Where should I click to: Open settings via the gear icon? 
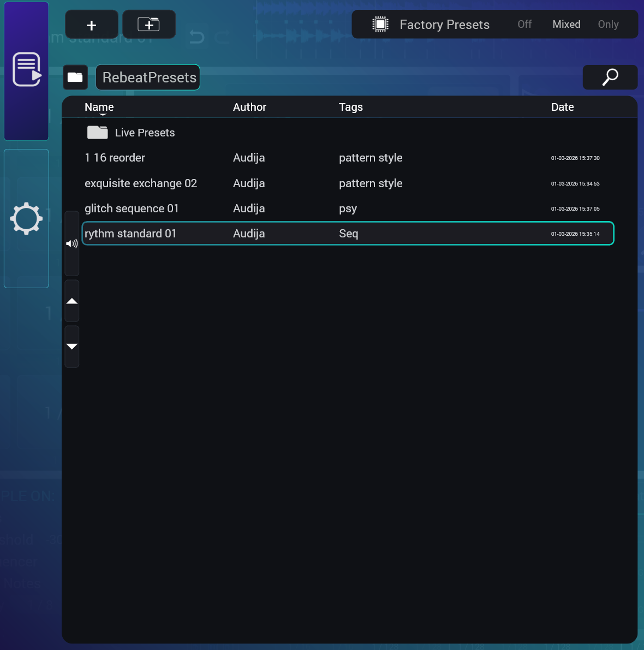26,218
